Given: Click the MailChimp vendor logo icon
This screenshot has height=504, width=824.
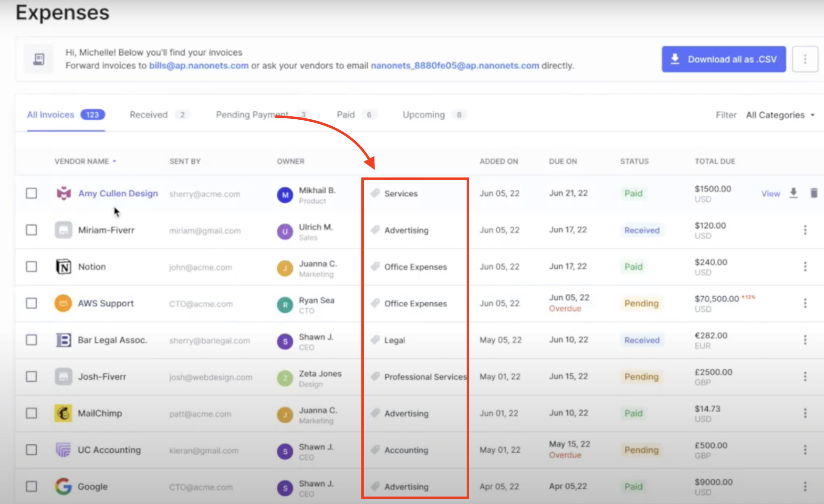Looking at the screenshot, I should (63, 414).
